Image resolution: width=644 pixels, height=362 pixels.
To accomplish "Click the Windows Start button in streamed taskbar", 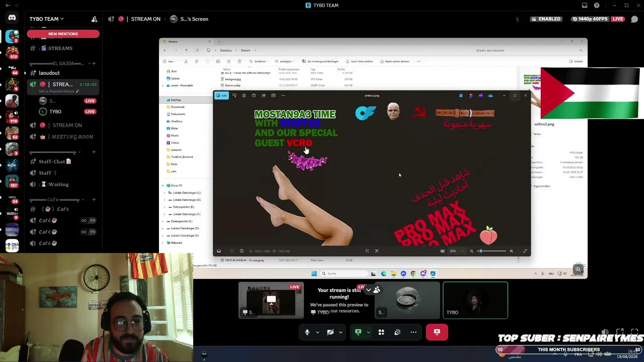I will click(x=314, y=274).
